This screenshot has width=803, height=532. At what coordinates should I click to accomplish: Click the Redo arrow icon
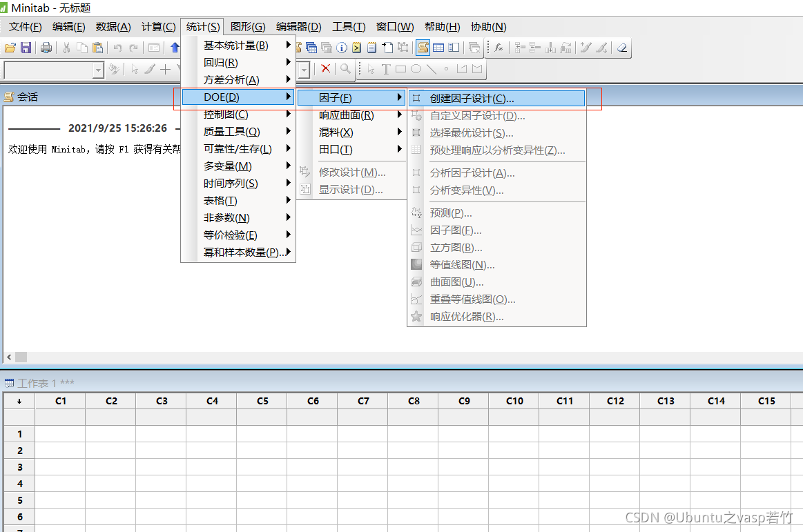click(134, 48)
